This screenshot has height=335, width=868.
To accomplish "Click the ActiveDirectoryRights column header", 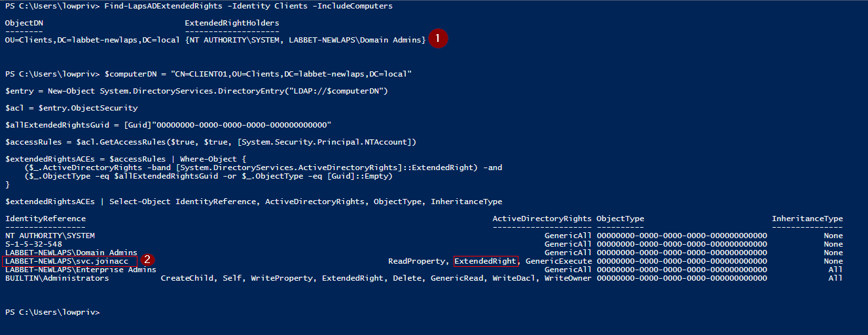I will tap(542, 219).
